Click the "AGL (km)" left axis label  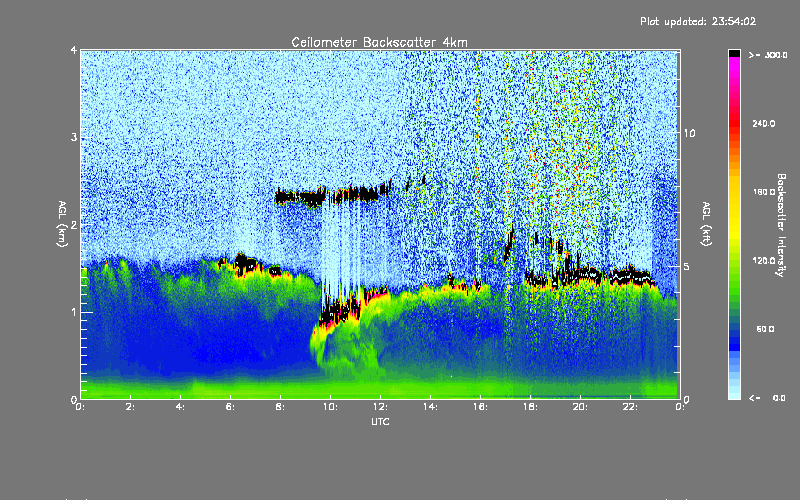click(62, 224)
